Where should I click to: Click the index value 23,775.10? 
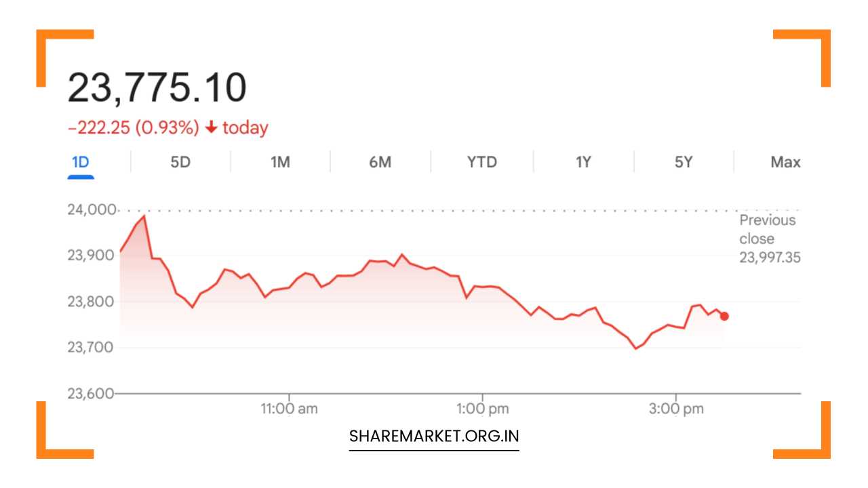(x=158, y=85)
